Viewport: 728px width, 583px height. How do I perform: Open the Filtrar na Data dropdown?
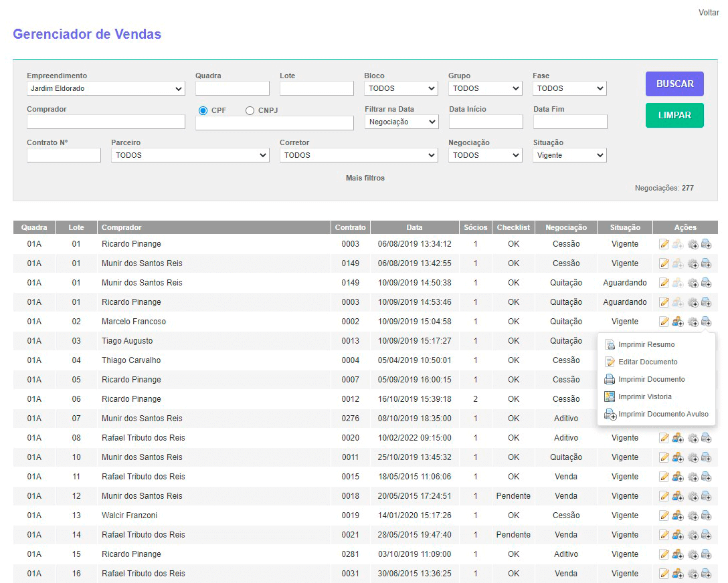[x=401, y=122]
